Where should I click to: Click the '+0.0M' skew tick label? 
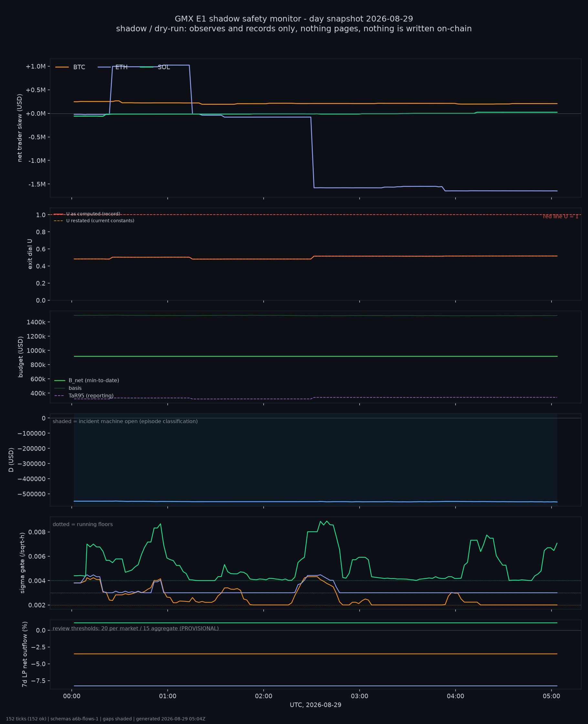click(x=36, y=113)
